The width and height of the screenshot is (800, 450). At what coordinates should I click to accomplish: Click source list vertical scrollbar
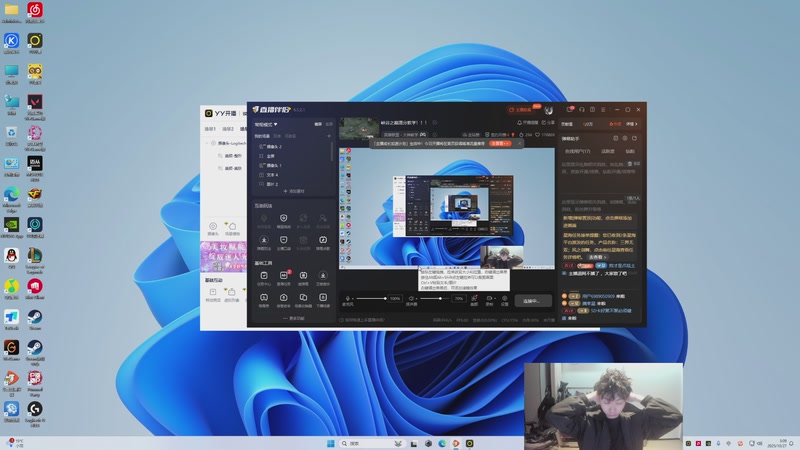(333, 152)
